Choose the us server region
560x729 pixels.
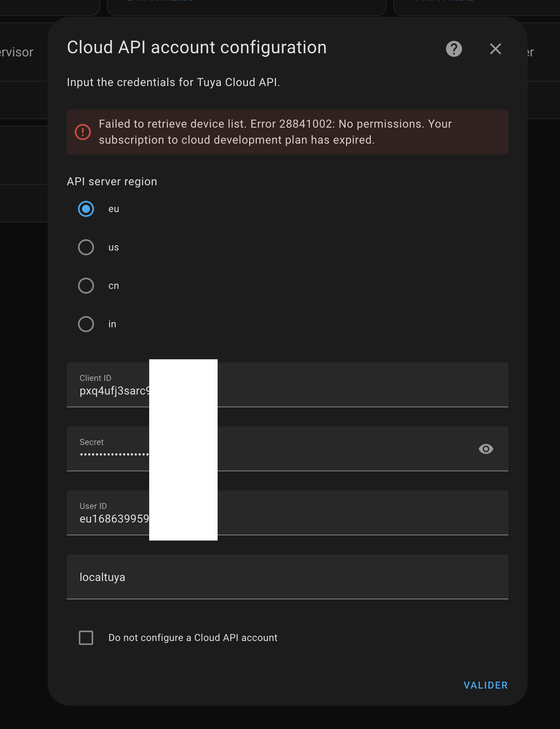(86, 247)
